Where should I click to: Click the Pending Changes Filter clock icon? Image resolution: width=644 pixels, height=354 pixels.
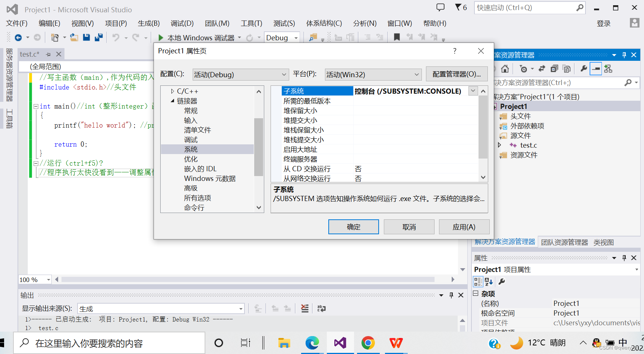click(x=524, y=69)
